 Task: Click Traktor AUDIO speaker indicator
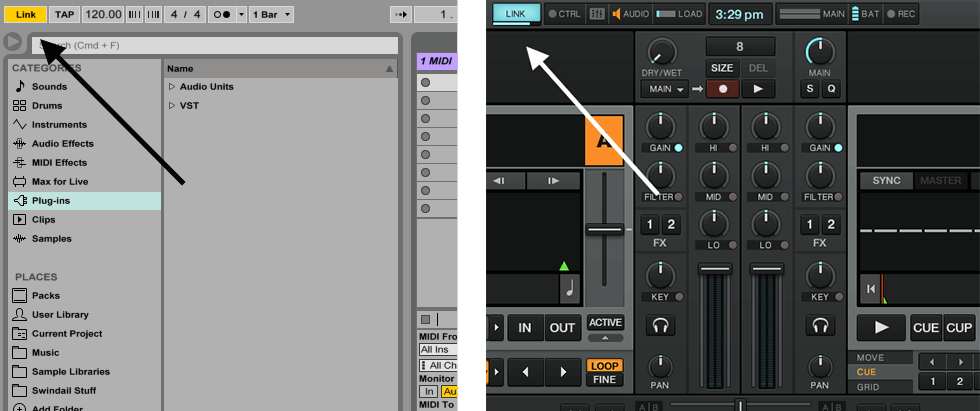pos(630,14)
